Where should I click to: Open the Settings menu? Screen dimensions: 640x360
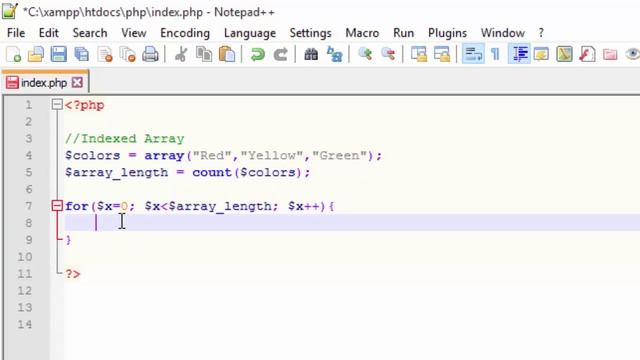[310, 33]
